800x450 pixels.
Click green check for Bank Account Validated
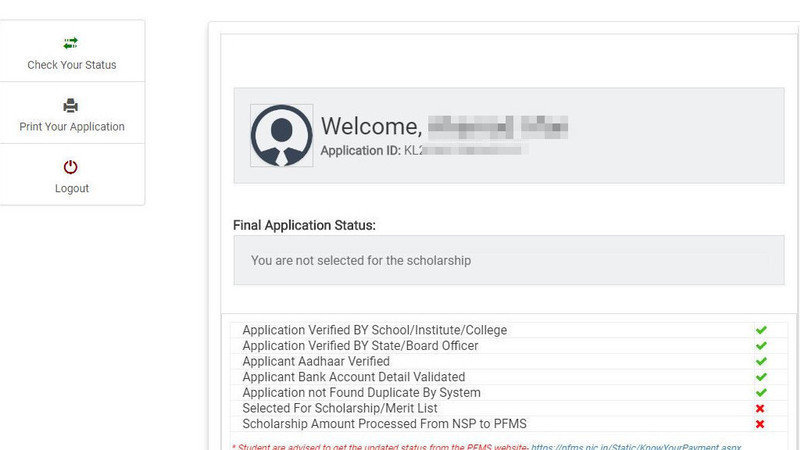coord(761,377)
